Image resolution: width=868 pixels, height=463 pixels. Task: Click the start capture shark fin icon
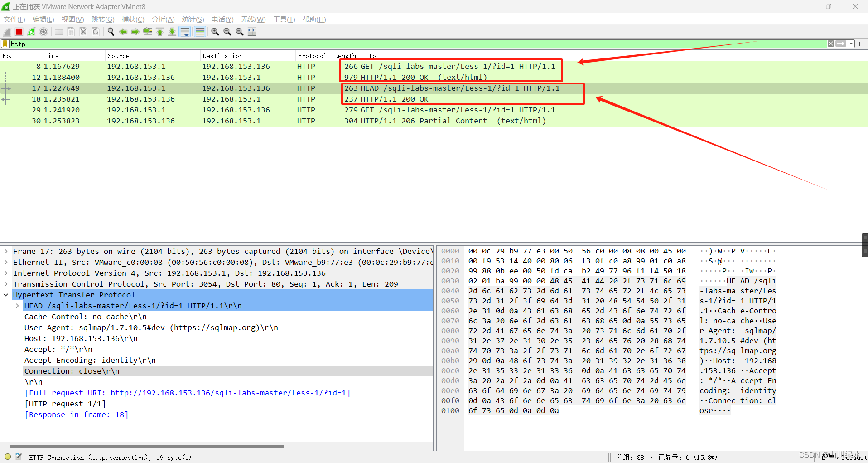pos(7,32)
